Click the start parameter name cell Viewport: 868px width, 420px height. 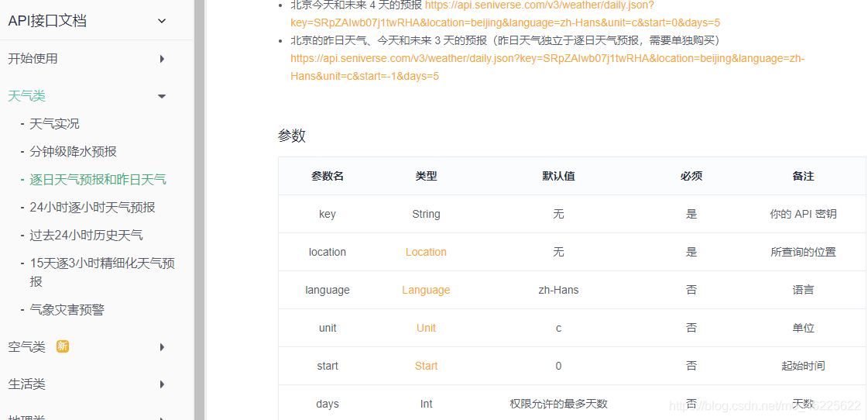(328, 366)
